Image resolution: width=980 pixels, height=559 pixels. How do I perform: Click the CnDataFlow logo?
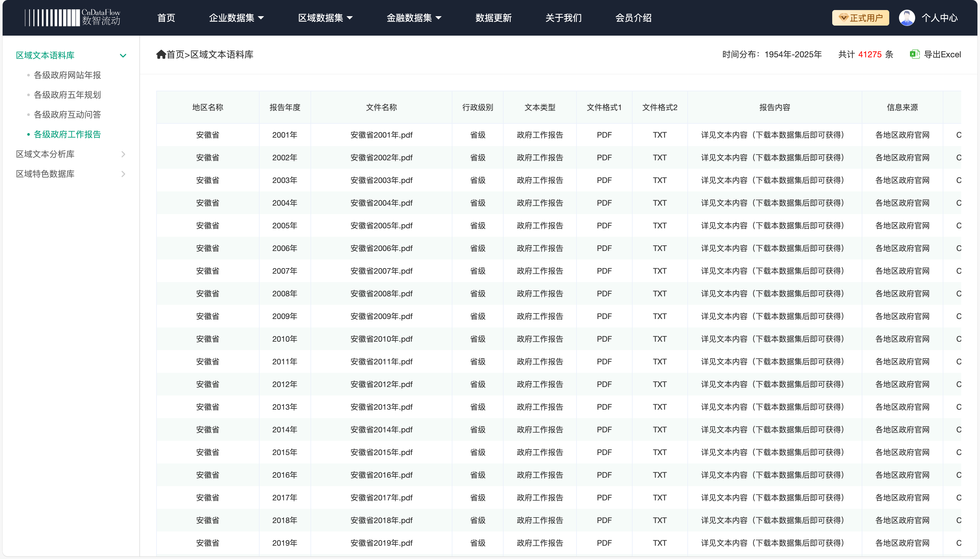coord(72,18)
